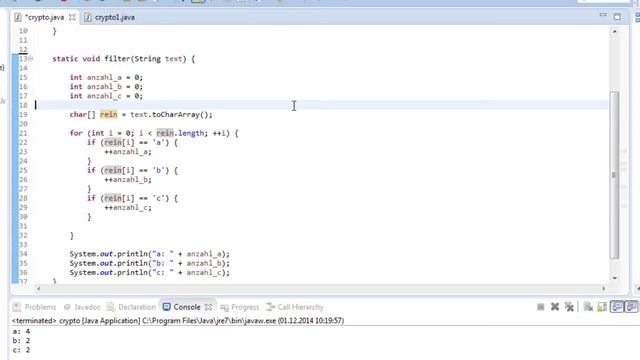640x360 pixels.
Task: Click the terminated crypto launch description
Action: tap(178, 321)
